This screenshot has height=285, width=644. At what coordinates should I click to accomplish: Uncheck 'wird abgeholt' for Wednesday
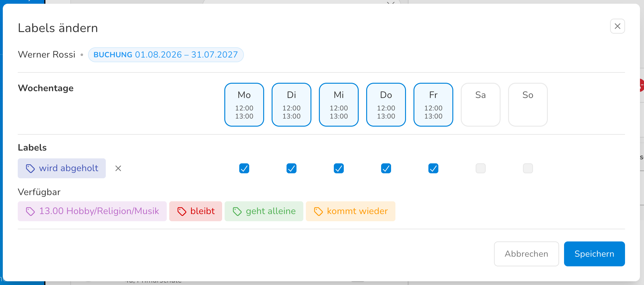point(339,168)
